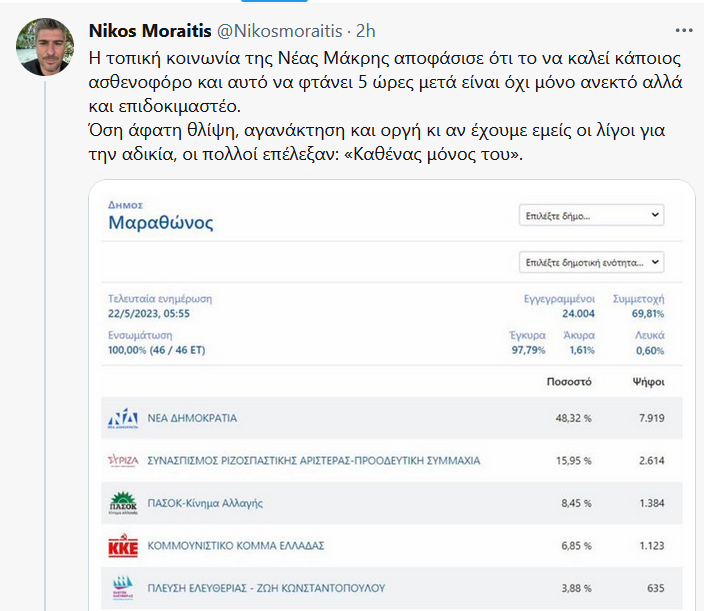Click the 97,79% valid votes value
704x611 pixels.
click(528, 350)
